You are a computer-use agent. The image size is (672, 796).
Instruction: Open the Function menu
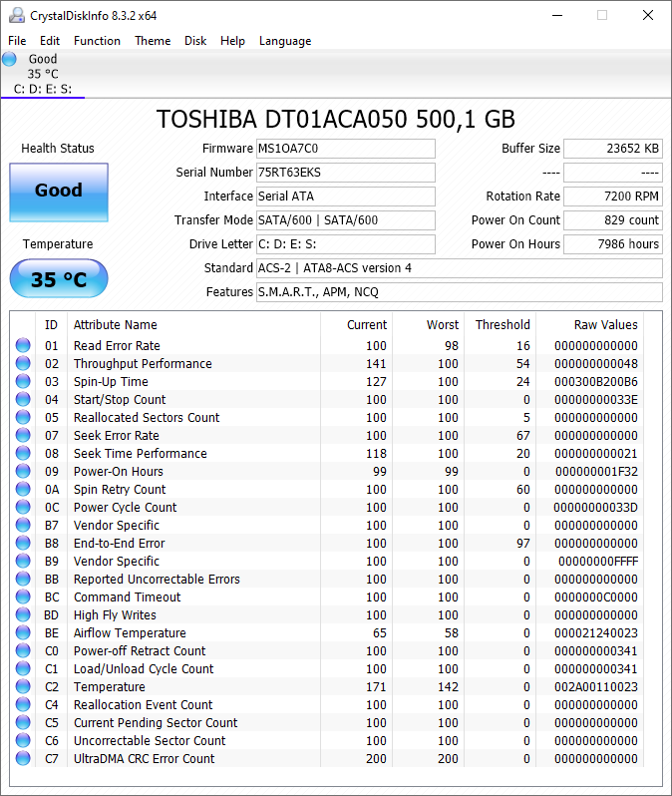97,41
